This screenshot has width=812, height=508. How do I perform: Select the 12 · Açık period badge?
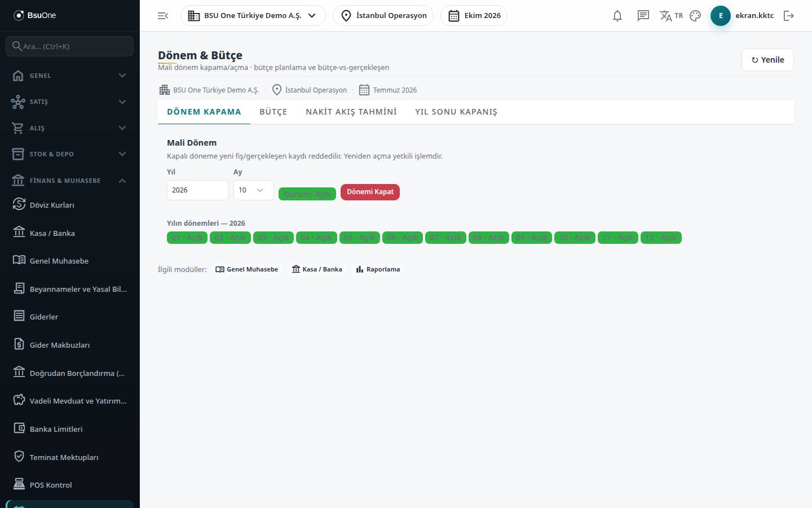coord(661,238)
